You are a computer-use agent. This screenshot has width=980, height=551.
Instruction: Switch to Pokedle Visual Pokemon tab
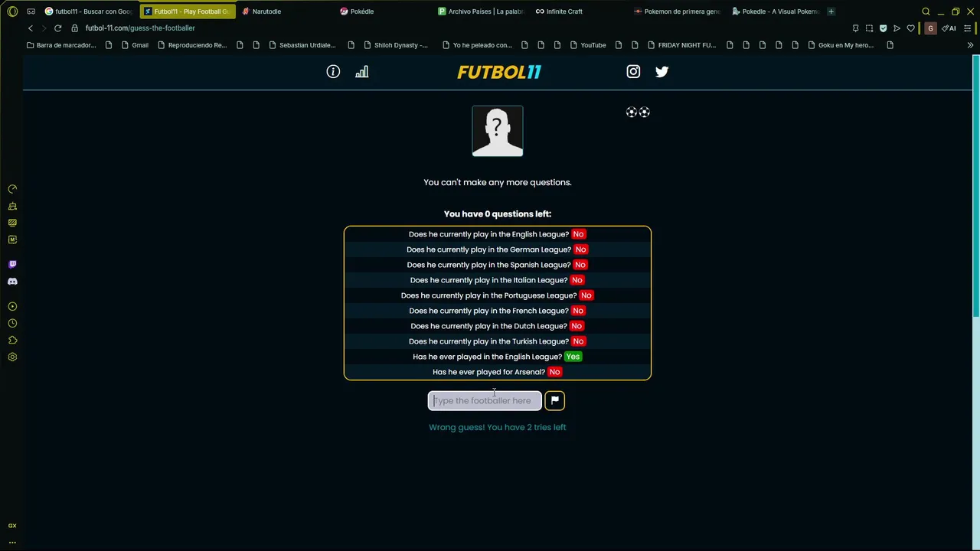[776, 11]
